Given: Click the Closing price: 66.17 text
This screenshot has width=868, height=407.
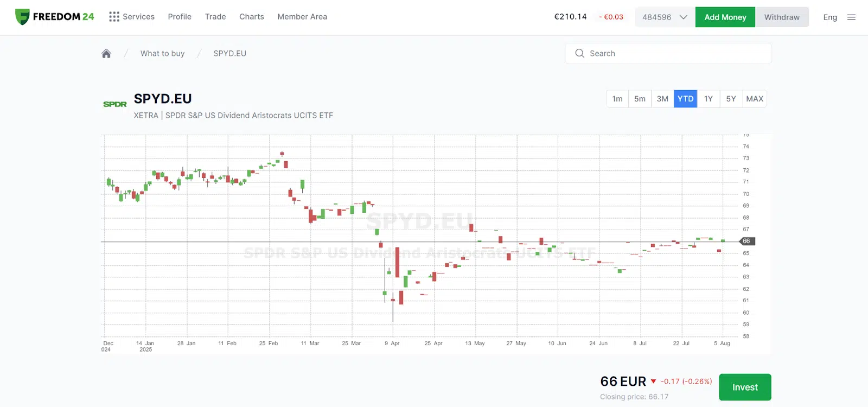Looking at the screenshot, I should tap(634, 397).
